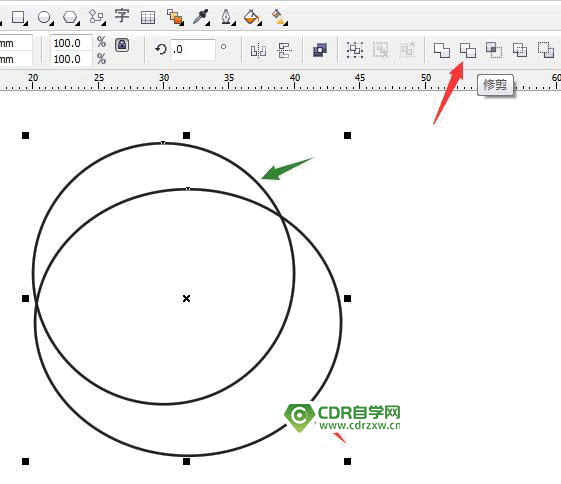Screen dimensions: 561x484
Task: Click the rotation angle field
Action: [x=193, y=49]
